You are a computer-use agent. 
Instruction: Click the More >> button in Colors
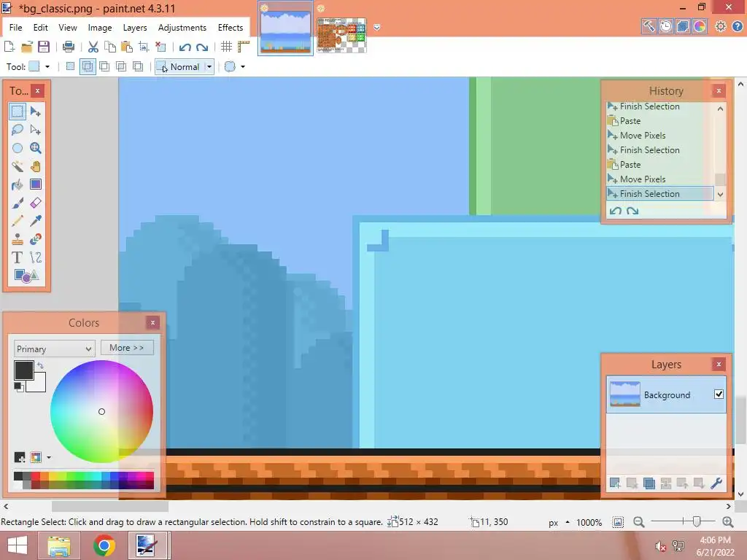click(x=127, y=348)
